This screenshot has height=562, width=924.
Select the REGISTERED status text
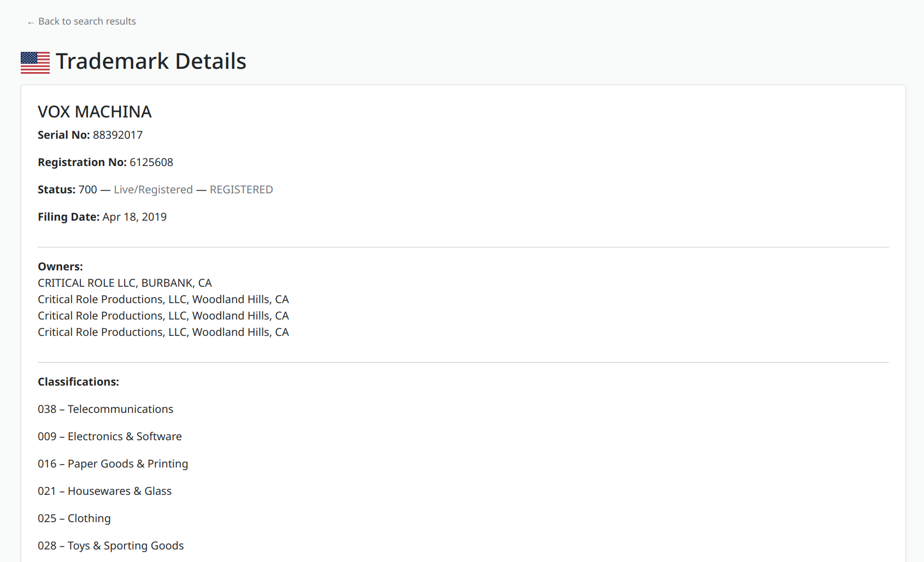tap(241, 190)
